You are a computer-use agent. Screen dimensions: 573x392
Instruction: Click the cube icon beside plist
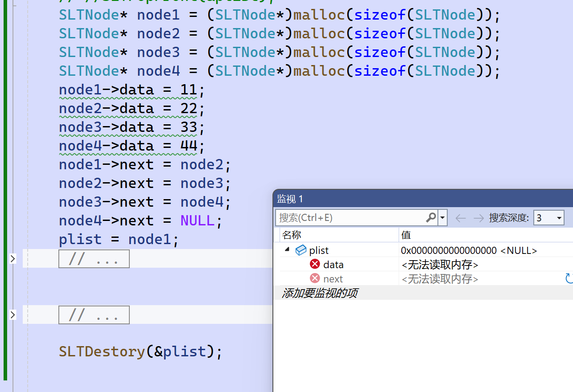click(301, 250)
